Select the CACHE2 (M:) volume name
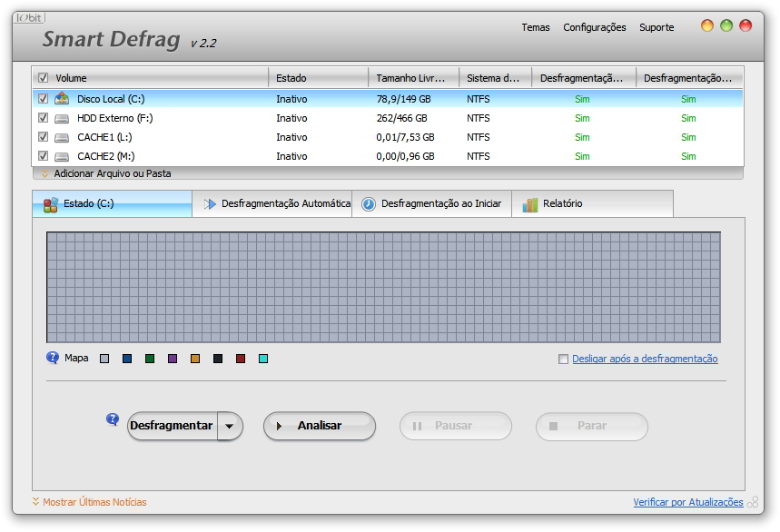 (x=106, y=157)
